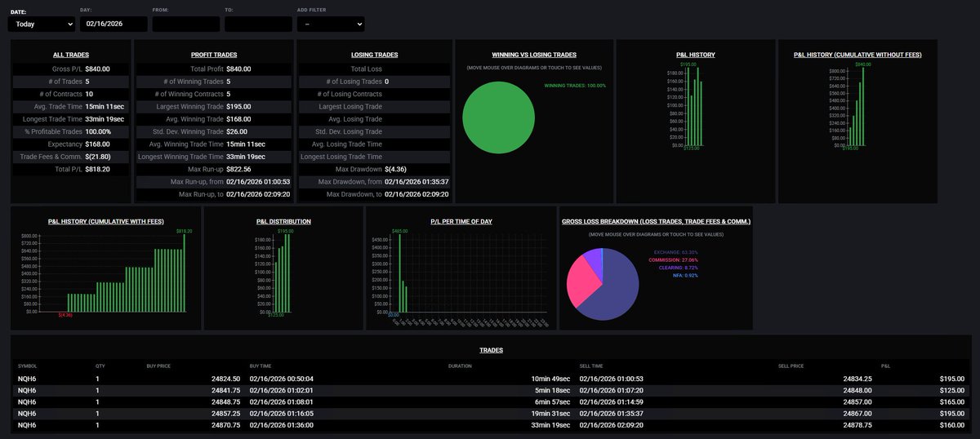This screenshot has height=439, width=980.
Task: Click the 'WINNING TRADES: 100.00%' legend entry
Action: [575, 85]
